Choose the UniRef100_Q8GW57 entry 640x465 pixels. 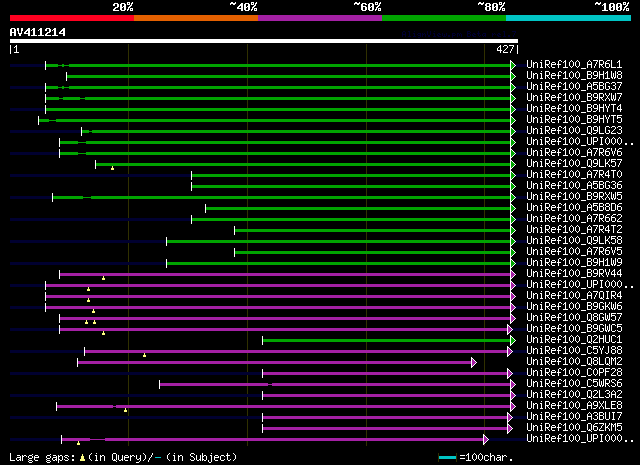[574, 318]
